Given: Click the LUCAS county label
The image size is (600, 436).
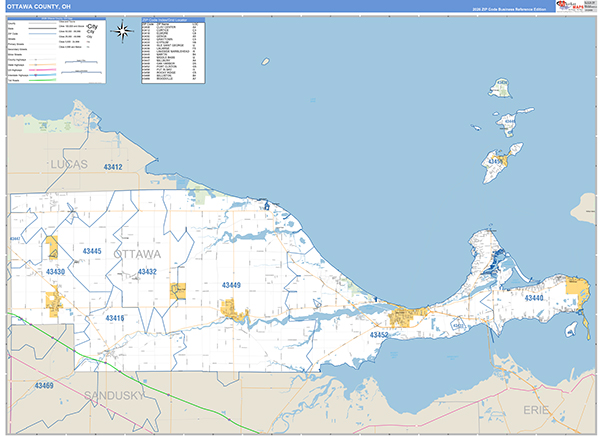Looking at the screenshot, I should tap(67, 163).
